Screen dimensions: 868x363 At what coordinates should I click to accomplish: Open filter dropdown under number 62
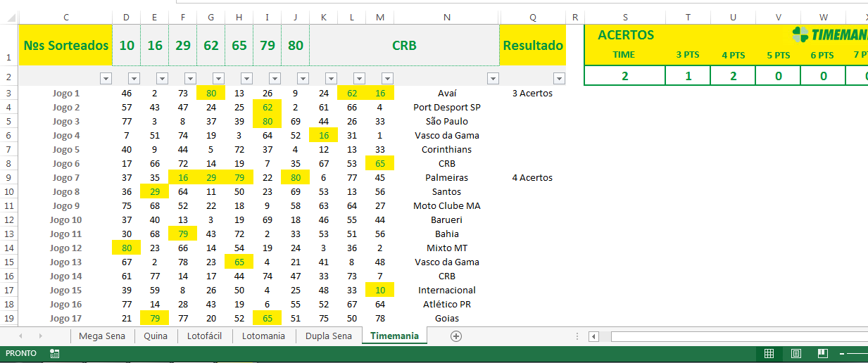coord(218,79)
